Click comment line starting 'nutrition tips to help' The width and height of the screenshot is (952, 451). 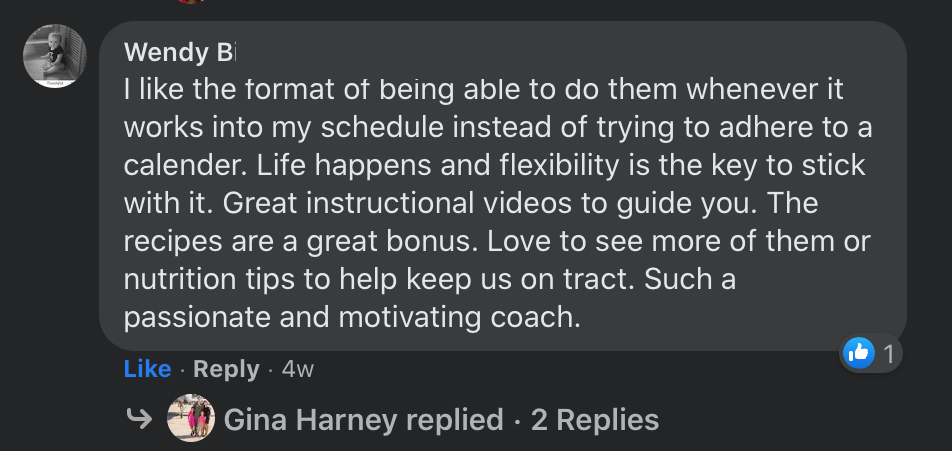[430, 279]
